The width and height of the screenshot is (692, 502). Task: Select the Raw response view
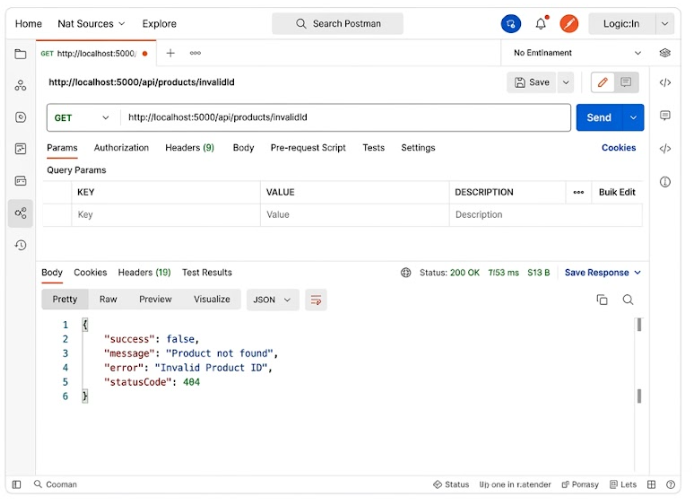point(108,300)
